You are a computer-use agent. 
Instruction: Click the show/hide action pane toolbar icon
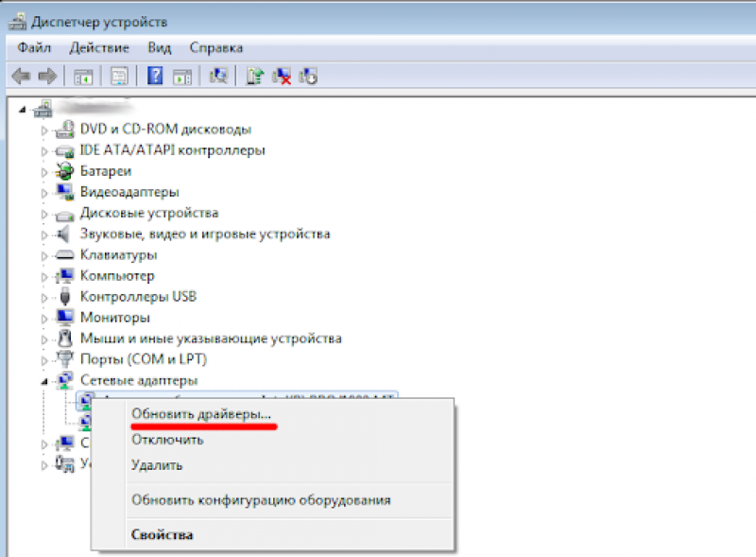coord(182,77)
